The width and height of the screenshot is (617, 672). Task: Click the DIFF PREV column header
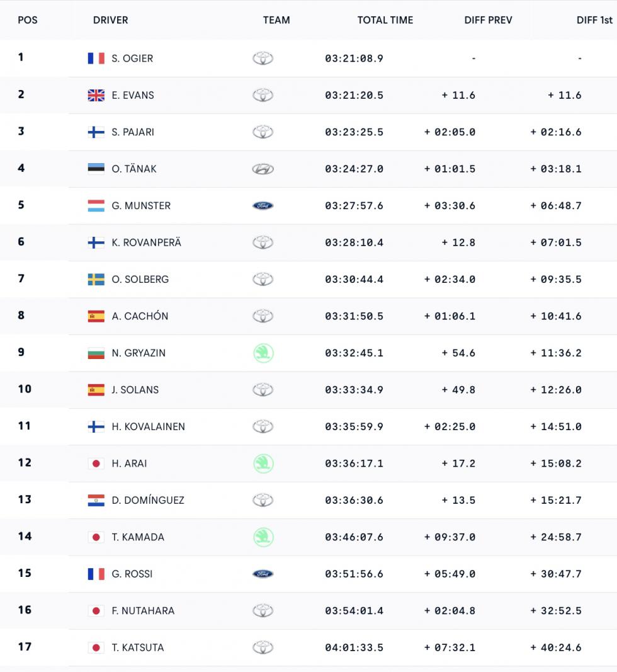click(x=488, y=20)
